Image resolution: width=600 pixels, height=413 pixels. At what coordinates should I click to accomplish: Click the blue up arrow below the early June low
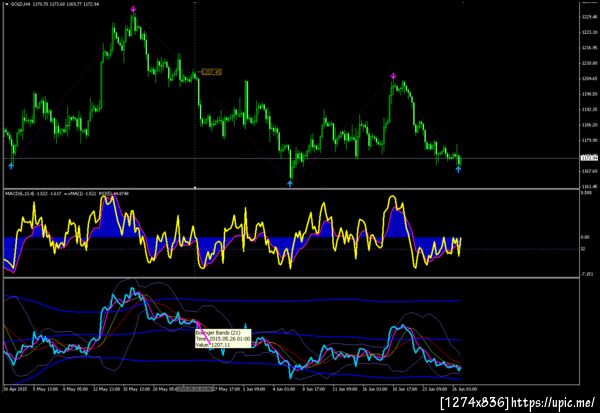(290, 184)
